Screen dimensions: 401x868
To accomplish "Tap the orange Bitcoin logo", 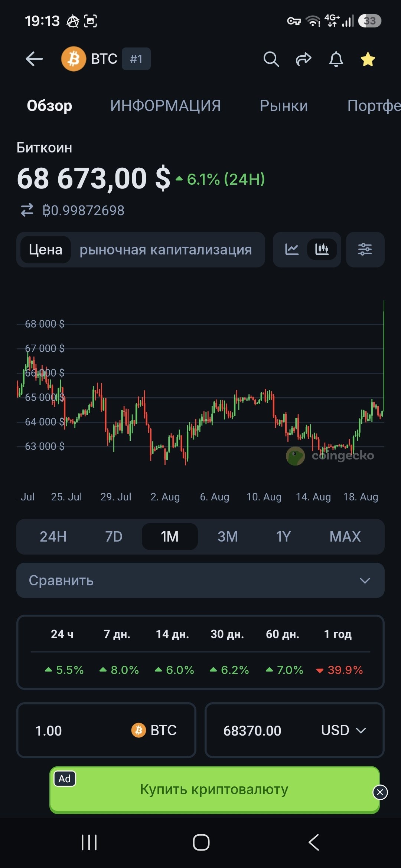I will point(74,59).
